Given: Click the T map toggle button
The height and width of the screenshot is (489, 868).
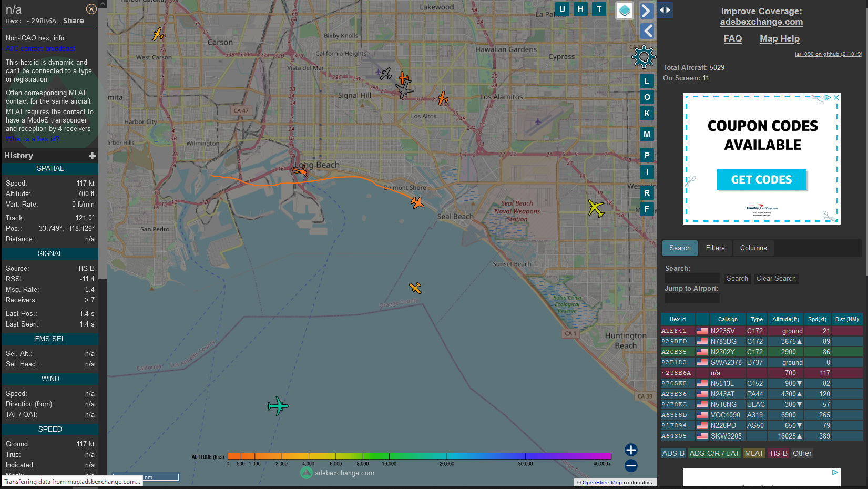Looking at the screenshot, I should tap(599, 9).
